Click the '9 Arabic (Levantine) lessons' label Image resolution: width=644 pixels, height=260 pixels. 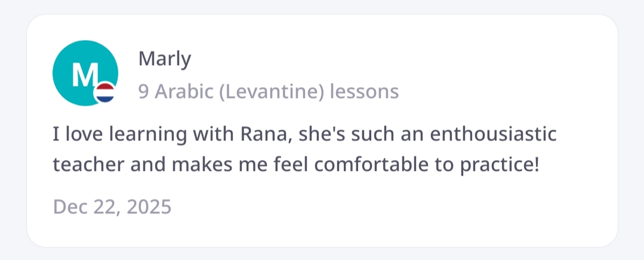(268, 91)
